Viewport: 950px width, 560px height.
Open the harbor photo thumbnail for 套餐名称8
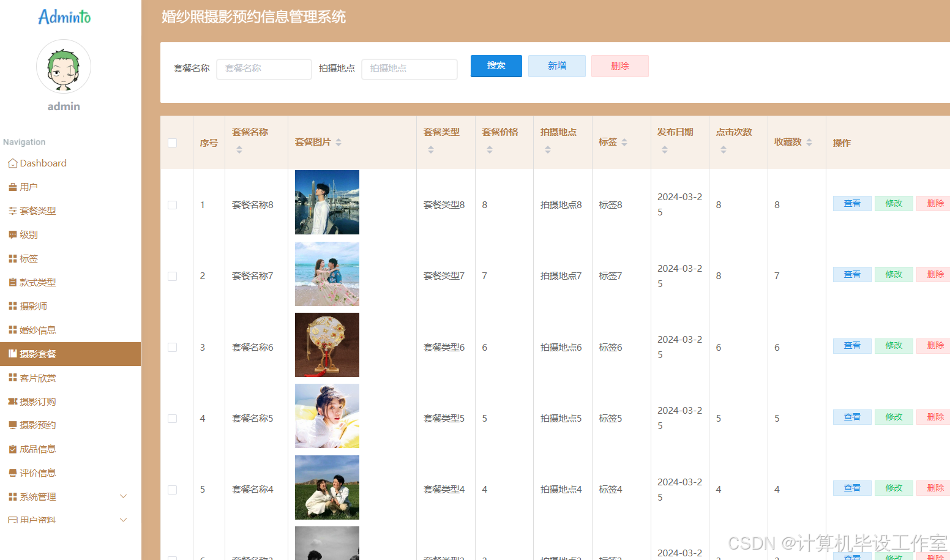327,203
